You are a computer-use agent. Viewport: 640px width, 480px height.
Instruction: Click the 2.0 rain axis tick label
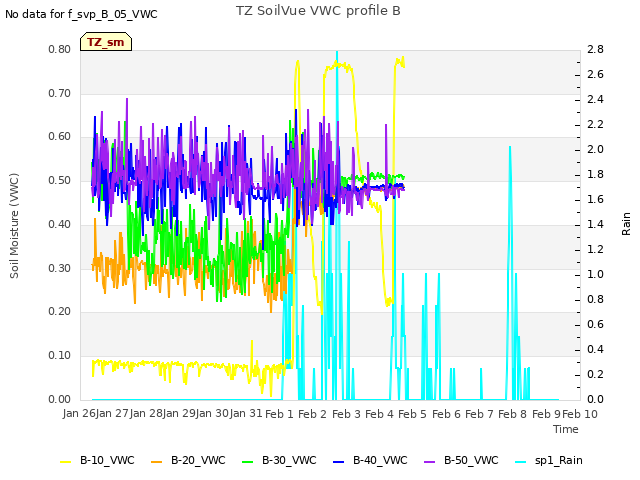[596, 149]
